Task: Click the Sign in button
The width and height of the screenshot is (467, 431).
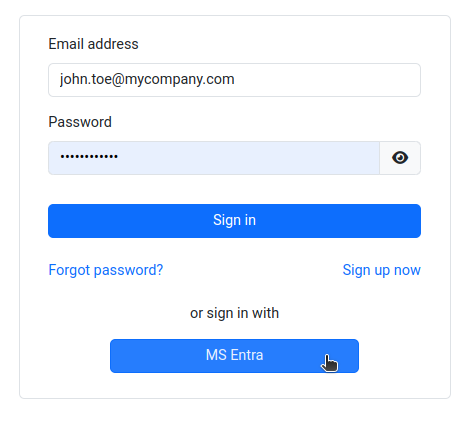Action: point(234,221)
